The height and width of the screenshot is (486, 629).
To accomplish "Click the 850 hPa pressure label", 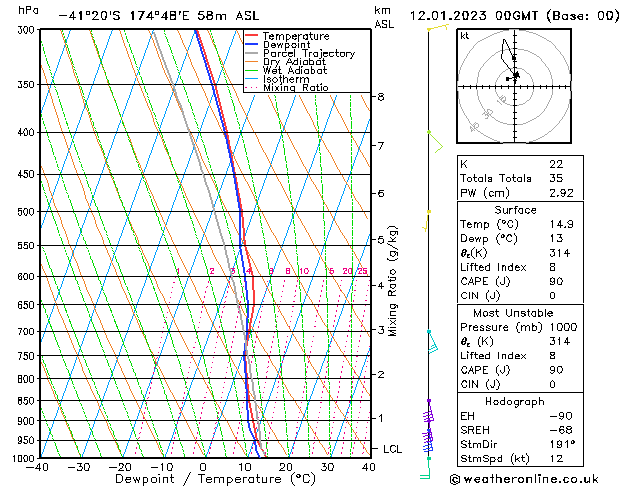I will 28,401.
